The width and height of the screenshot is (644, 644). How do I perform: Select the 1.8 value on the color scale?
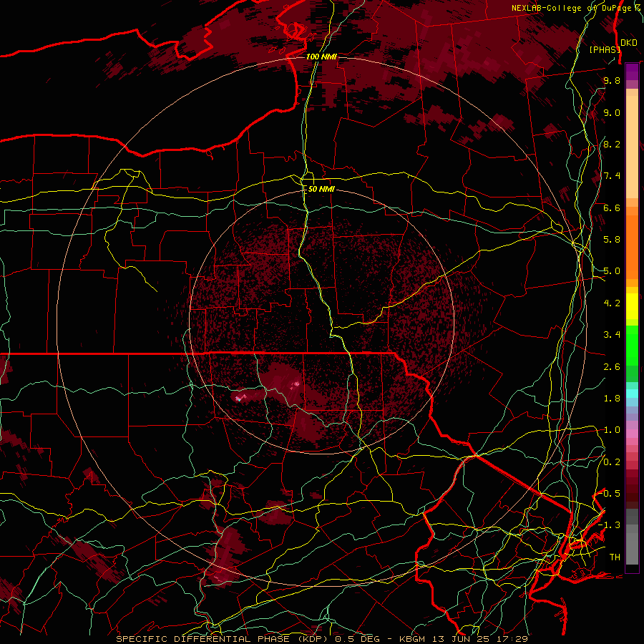(x=612, y=399)
